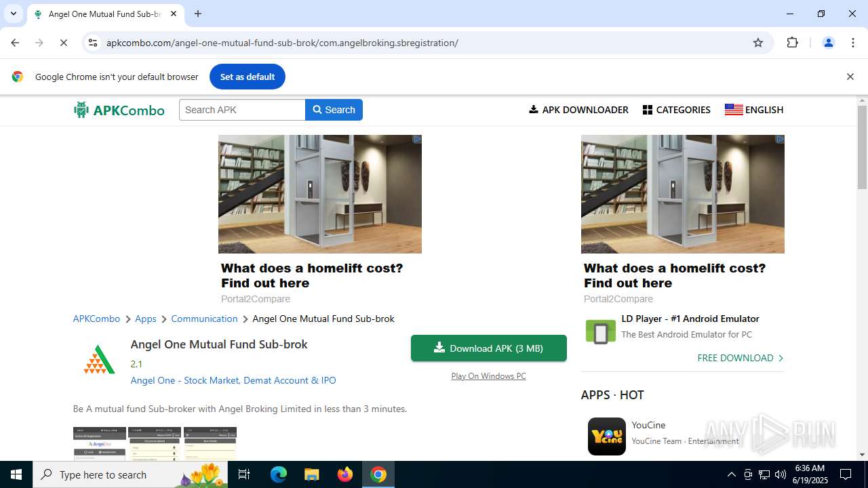Click the Angel One app logo icon
868x488 pixels.
(99, 359)
